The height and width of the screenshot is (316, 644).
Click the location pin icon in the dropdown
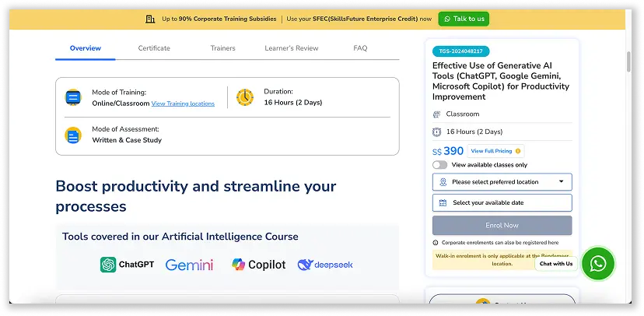point(443,182)
